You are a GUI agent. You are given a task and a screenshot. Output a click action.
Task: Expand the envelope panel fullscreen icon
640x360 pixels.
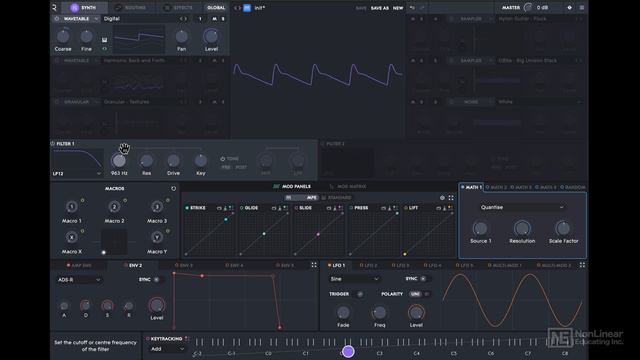pos(314,265)
